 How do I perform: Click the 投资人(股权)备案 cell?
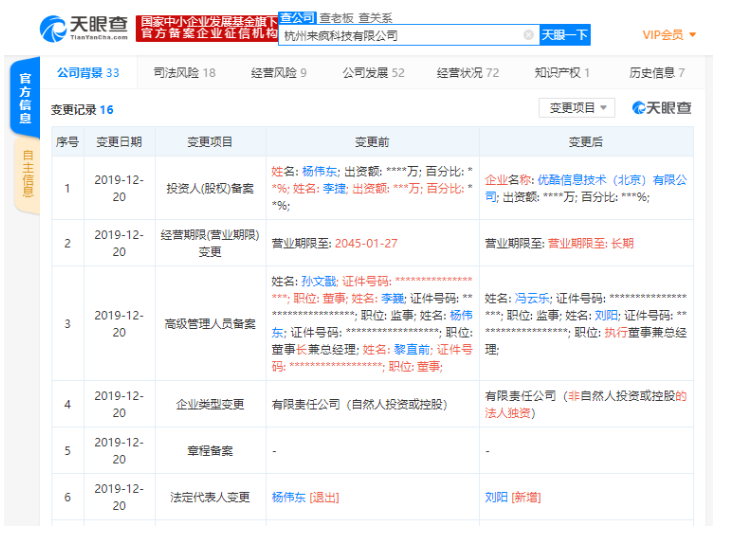pos(210,188)
